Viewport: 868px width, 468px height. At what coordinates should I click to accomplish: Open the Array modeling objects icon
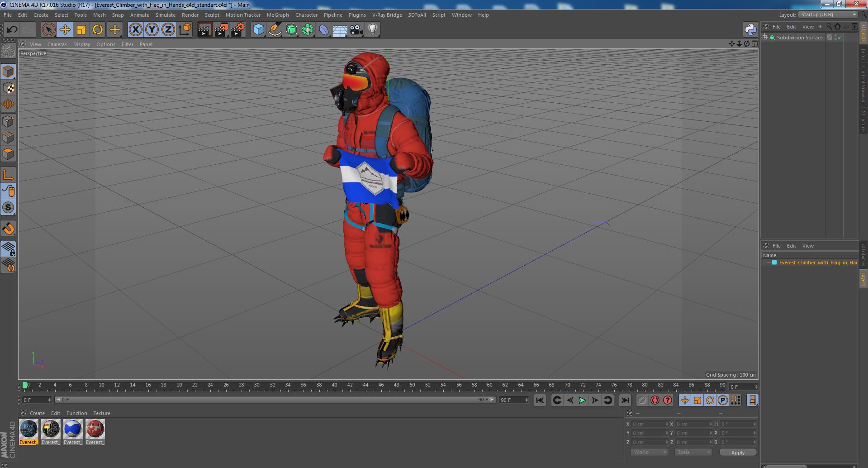tap(308, 30)
